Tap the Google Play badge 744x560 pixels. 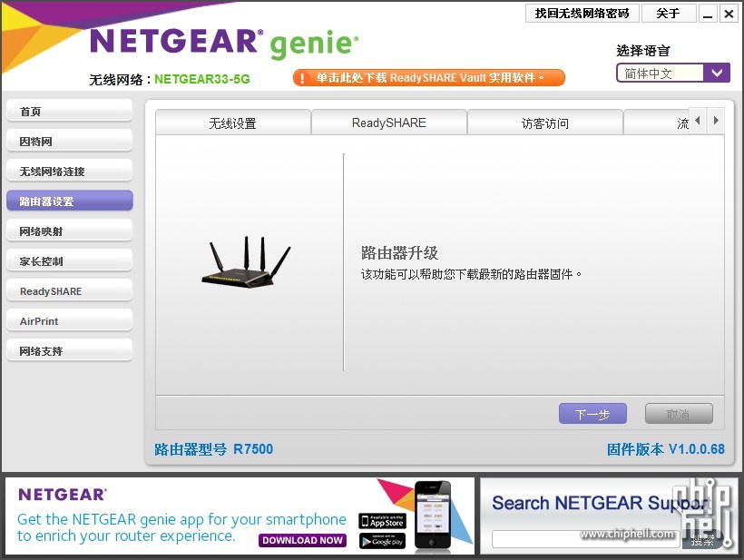[x=383, y=541]
